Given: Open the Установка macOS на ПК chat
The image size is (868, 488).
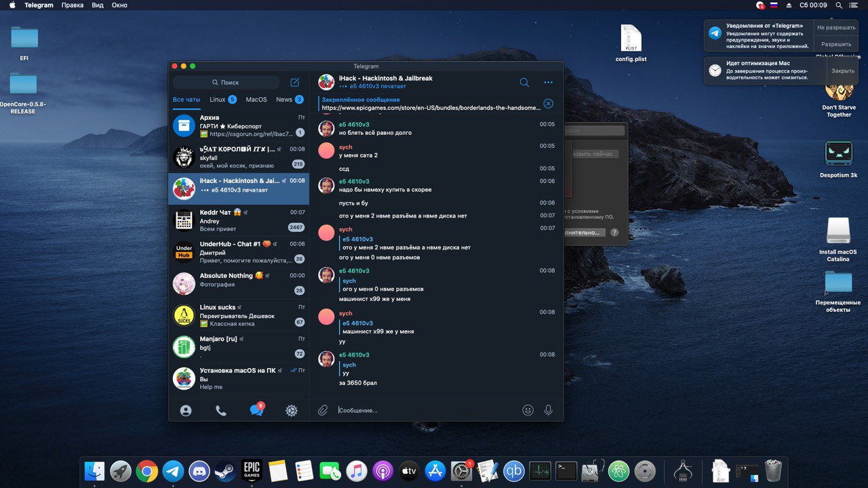Looking at the screenshot, I should pyautogui.click(x=239, y=378).
